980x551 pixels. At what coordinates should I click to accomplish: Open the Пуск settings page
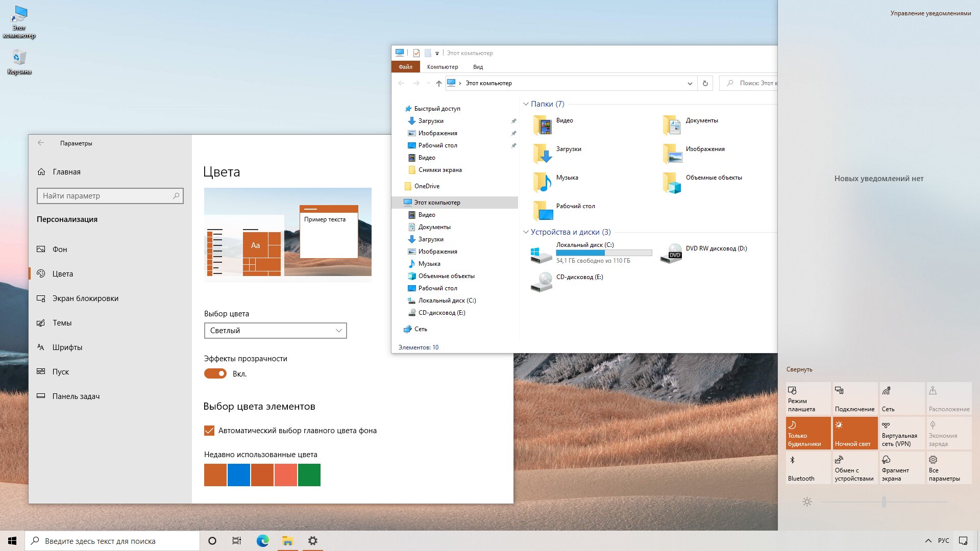click(110, 372)
